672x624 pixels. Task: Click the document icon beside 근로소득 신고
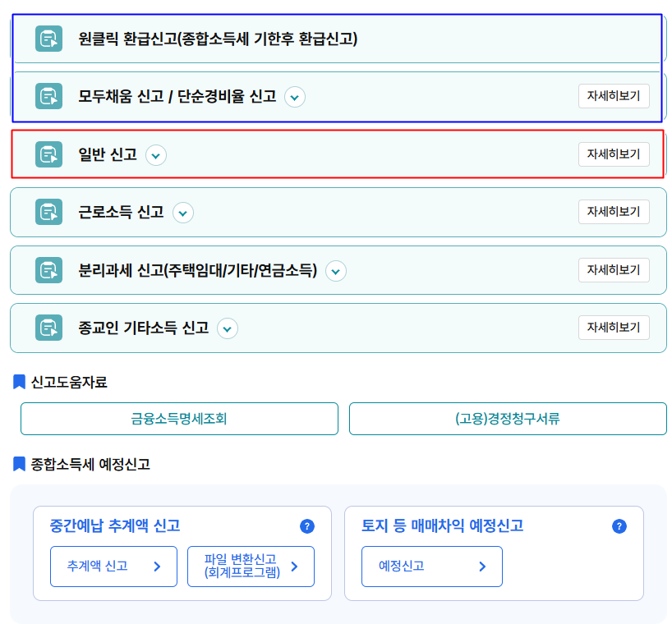[x=49, y=212]
